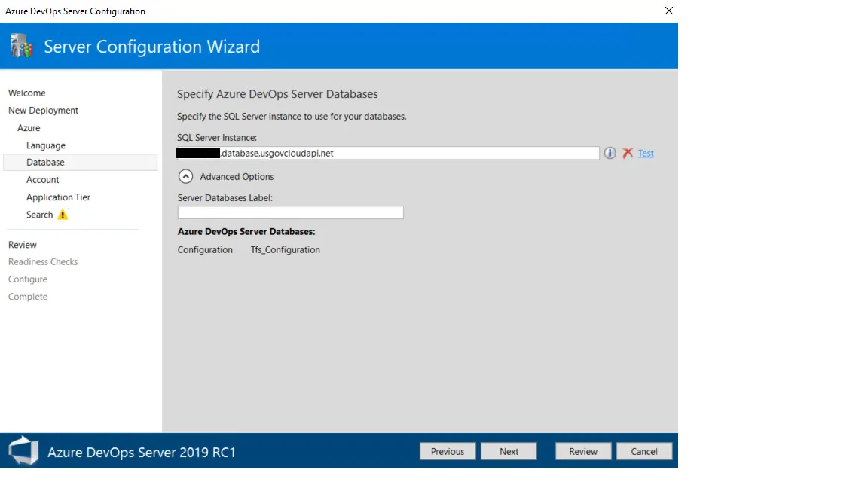
Task: Click the Server Configuration Wizard header icon
Action: click(22, 46)
